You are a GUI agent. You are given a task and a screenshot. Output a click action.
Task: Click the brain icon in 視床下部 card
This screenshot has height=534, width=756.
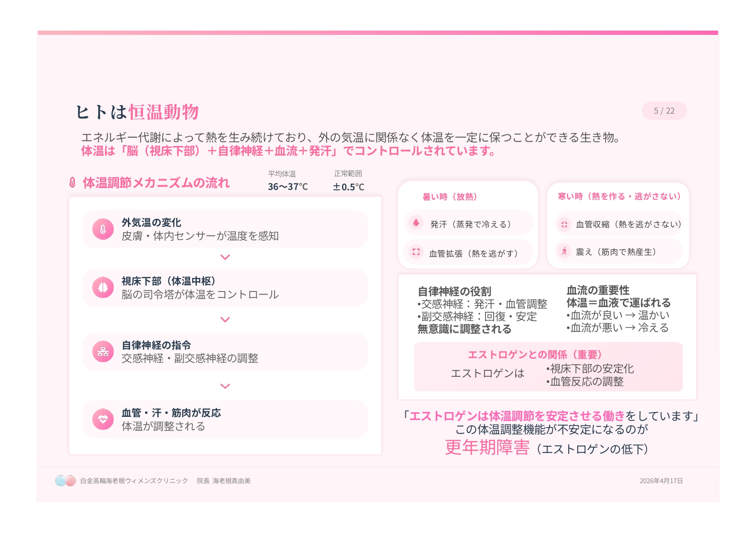click(103, 287)
